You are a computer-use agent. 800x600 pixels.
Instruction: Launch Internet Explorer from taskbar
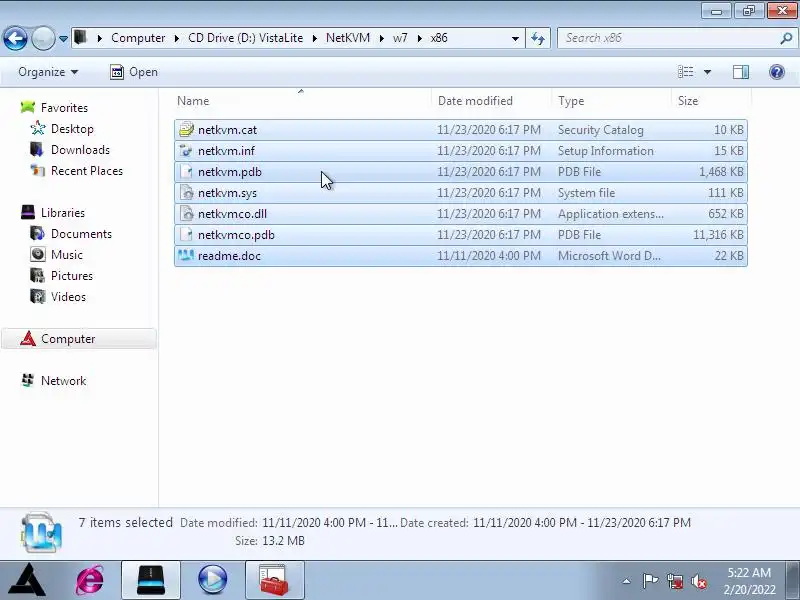90,580
